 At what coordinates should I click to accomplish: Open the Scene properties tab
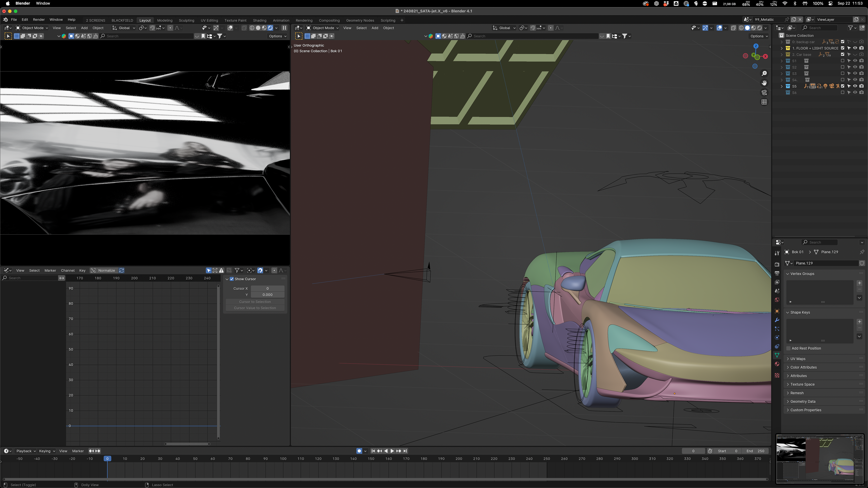click(777, 291)
